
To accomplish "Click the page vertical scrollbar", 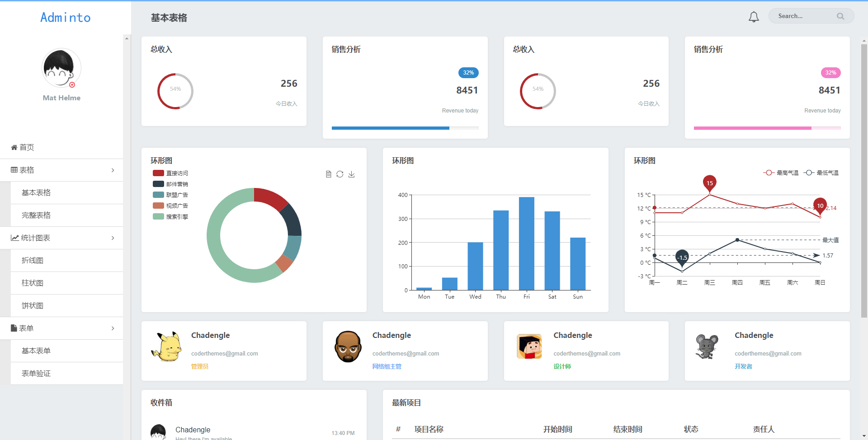I will (864, 181).
